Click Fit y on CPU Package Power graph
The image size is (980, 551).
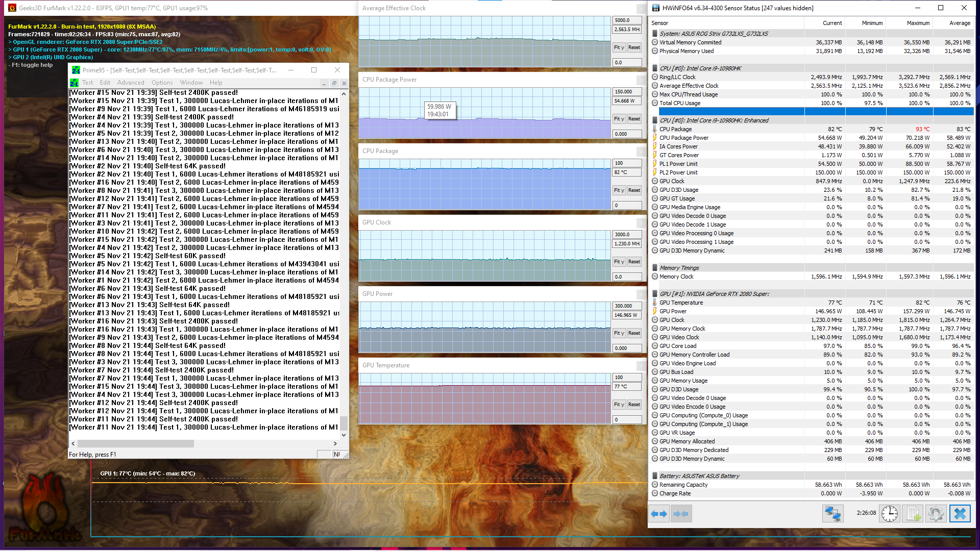pyautogui.click(x=619, y=119)
